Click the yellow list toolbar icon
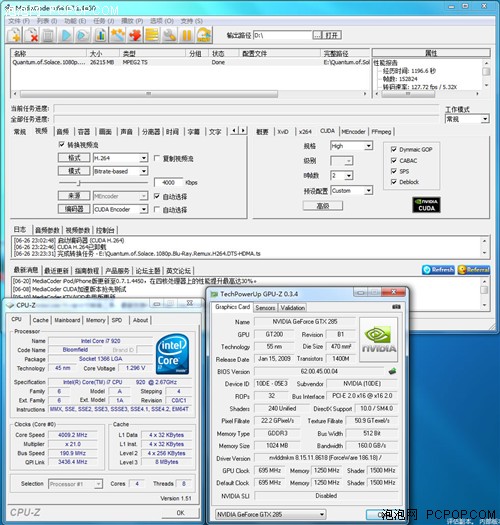This screenshot has height=525, width=500. (x=152, y=35)
